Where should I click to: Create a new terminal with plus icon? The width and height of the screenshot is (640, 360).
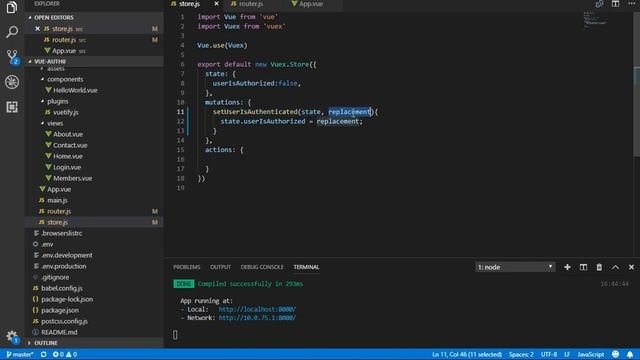tap(567, 267)
